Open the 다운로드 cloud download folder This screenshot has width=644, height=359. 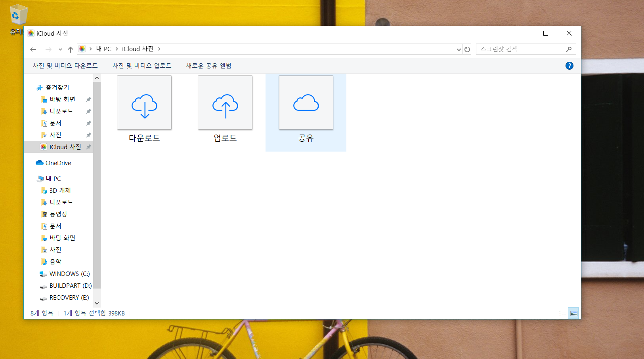(144, 110)
